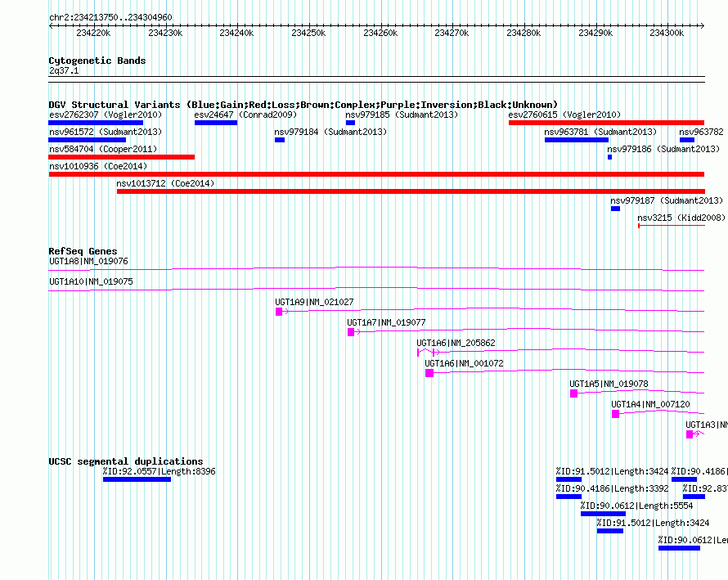728x580 pixels.
Task: Click the UGT1A5 first exon magenta box
Action: 574,393
